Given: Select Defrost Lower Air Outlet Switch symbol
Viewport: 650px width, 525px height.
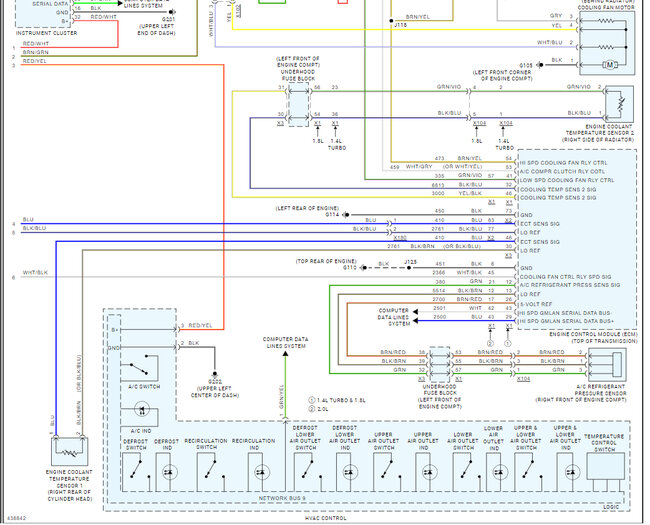Looking at the screenshot, I should 307,471.
